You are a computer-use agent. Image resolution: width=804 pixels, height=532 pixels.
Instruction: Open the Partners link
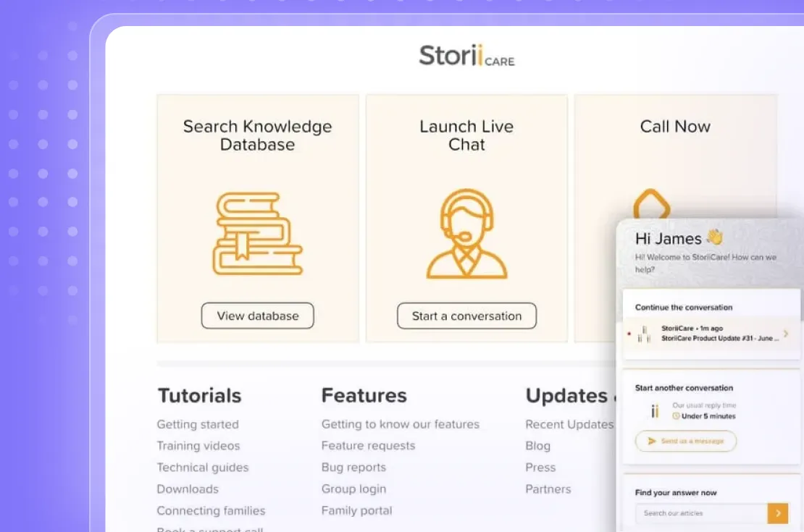click(548, 489)
